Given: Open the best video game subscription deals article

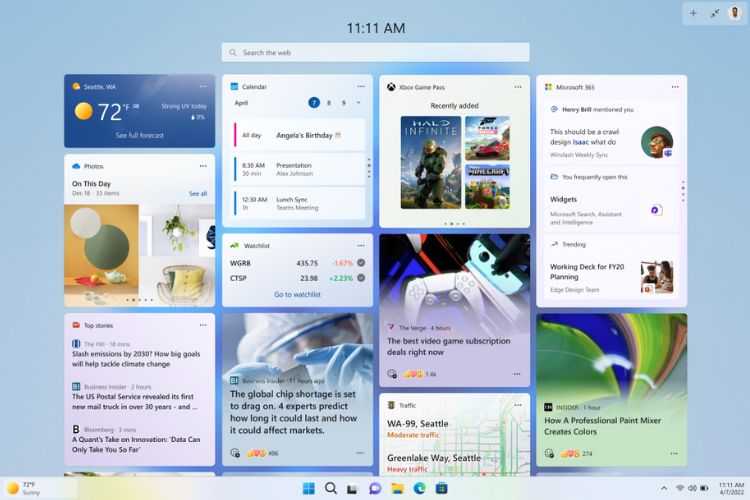Looking at the screenshot, I should [x=449, y=346].
